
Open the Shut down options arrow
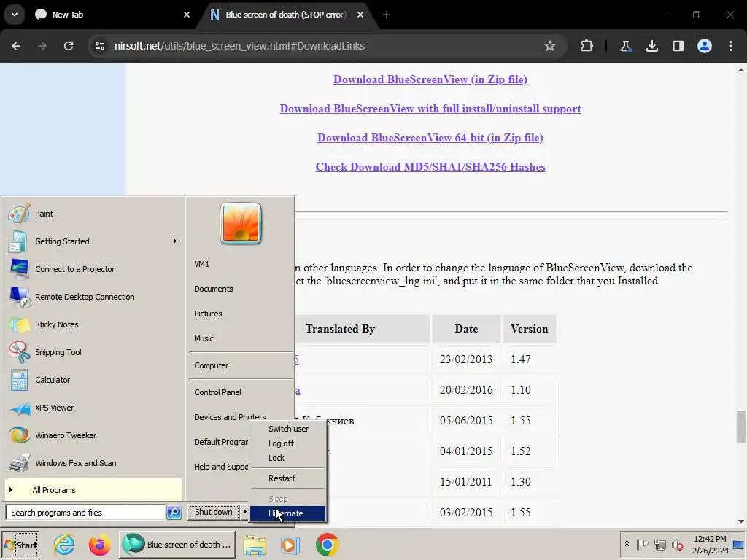(x=244, y=512)
